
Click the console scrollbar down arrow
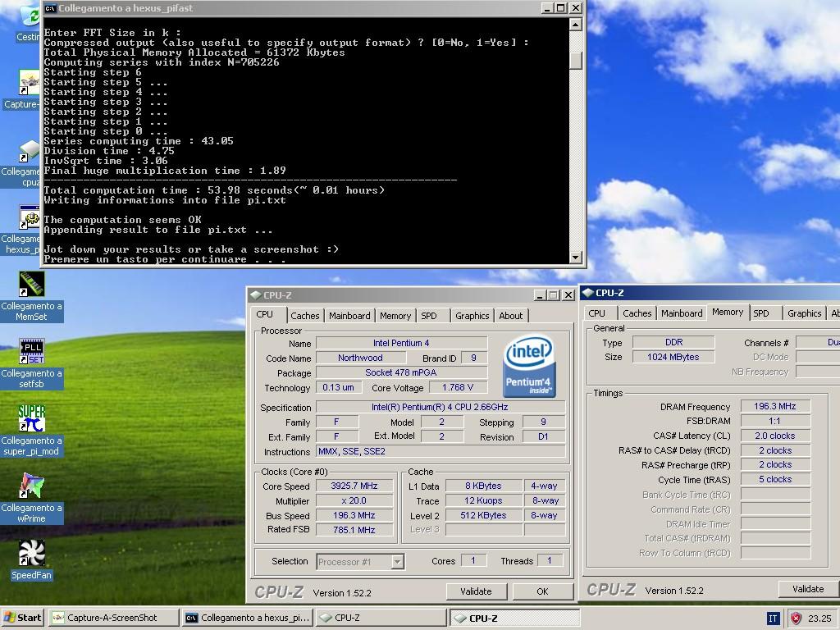coord(575,257)
